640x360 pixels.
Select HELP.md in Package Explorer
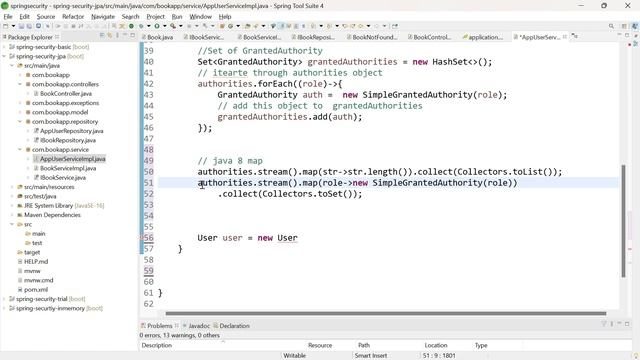tap(36, 262)
